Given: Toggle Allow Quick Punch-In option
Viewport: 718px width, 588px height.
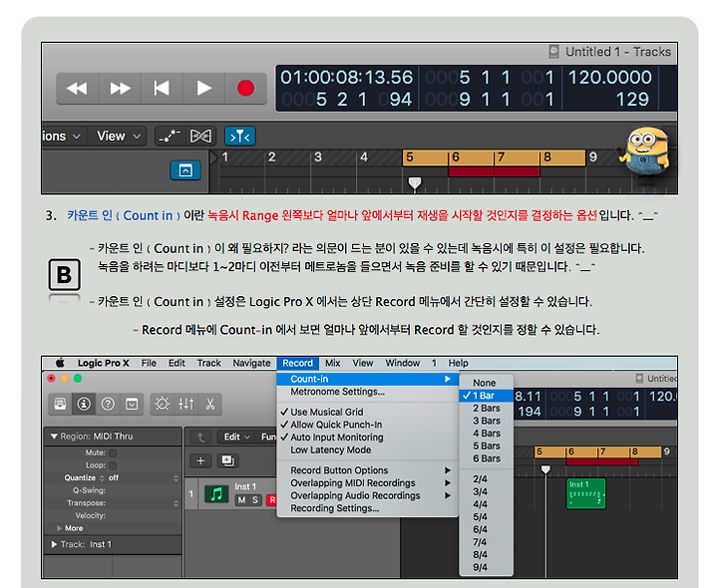Looking at the screenshot, I should (368, 425).
